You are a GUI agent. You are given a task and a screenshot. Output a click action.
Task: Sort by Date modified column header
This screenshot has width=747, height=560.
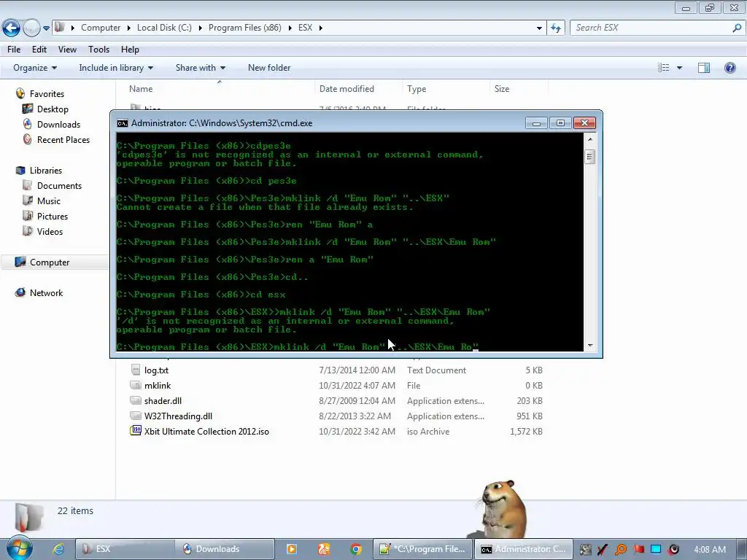click(x=347, y=88)
